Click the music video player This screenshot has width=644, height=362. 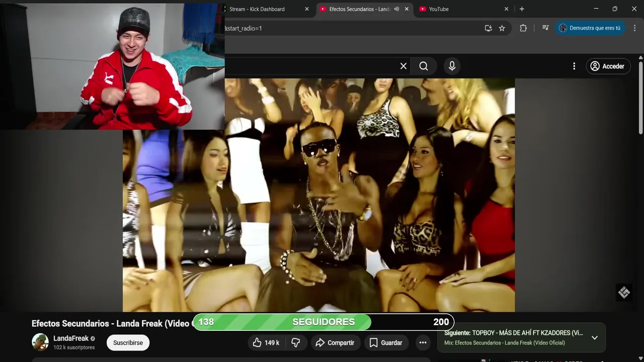(x=318, y=195)
